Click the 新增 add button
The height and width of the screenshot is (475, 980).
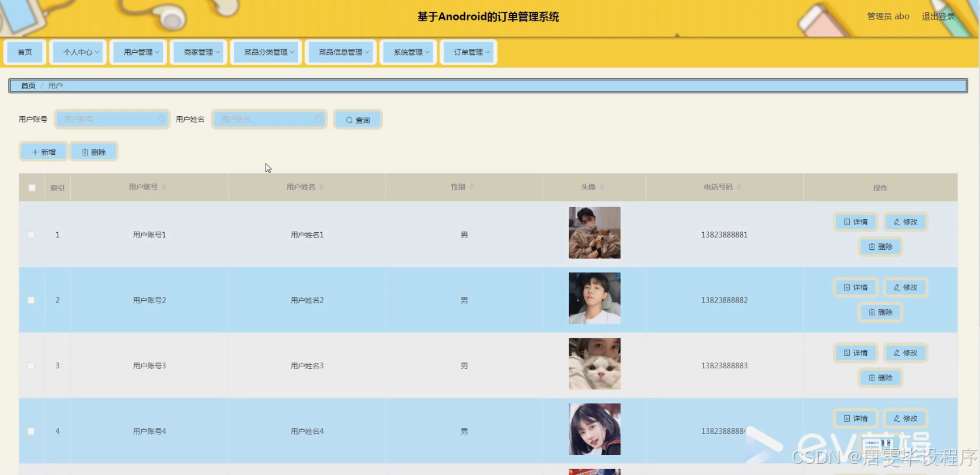coord(43,152)
